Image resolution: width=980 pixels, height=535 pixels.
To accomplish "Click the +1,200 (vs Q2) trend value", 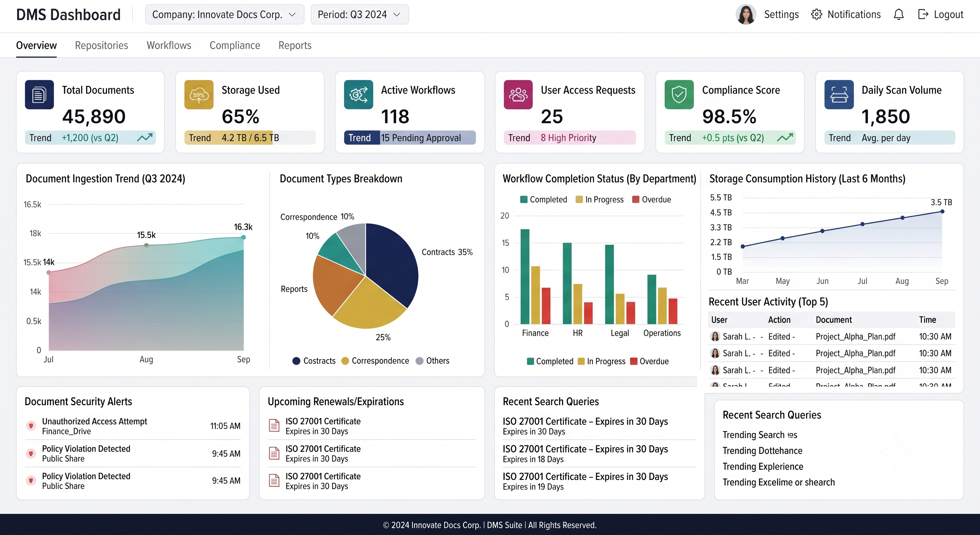I will click(90, 138).
